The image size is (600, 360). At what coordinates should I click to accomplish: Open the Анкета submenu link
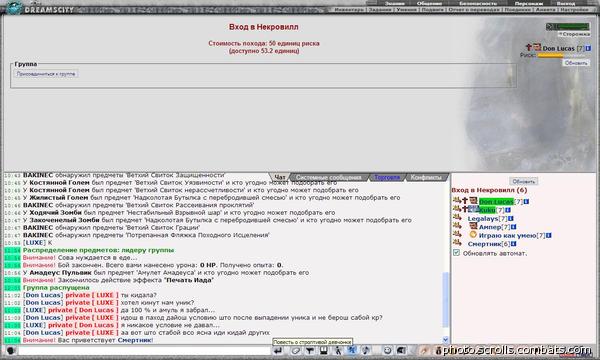coord(545,10)
